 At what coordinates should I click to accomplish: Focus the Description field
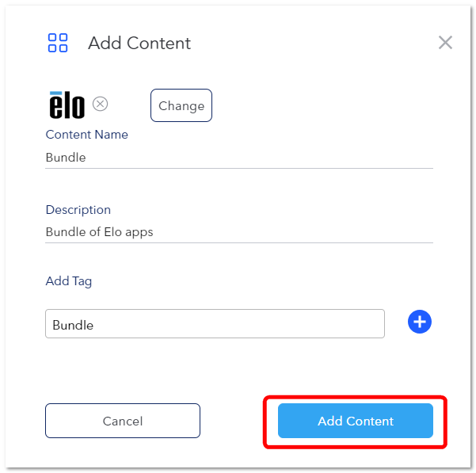click(239, 232)
